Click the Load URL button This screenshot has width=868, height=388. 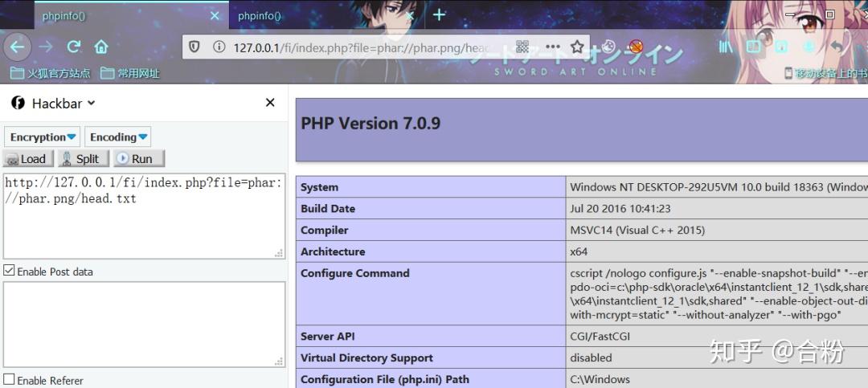click(28, 159)
